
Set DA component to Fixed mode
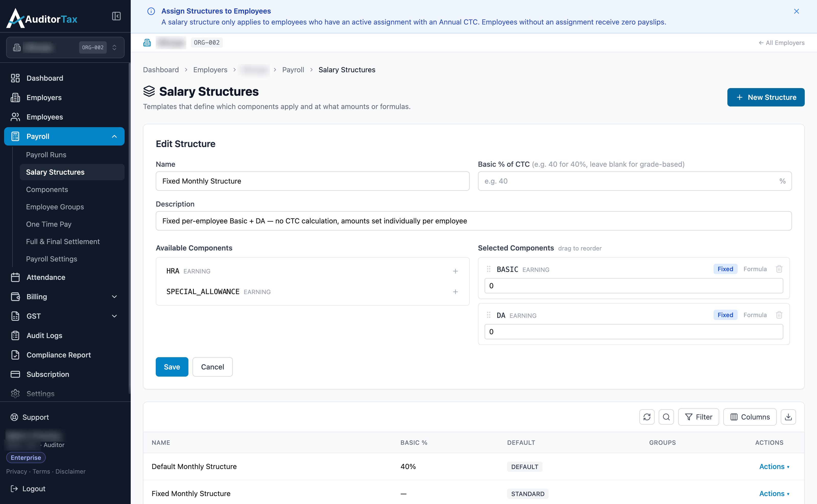[725, 315]
